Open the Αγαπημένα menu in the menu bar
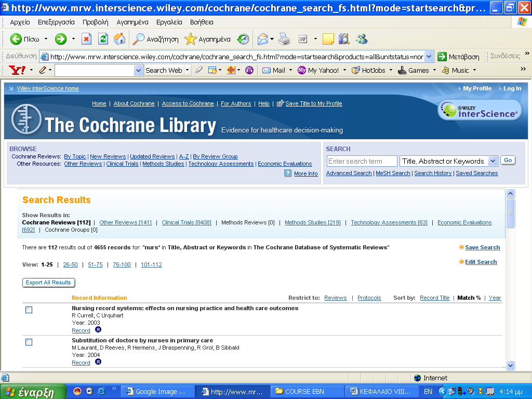Screen dimensions: 532x399 tap(132, 22)
